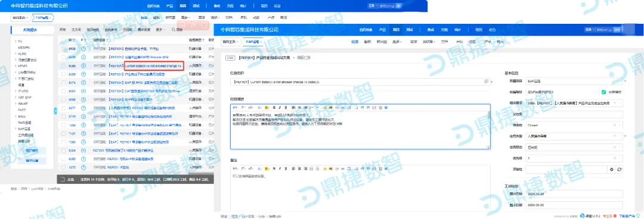The height and width of the screenshot is (219, 644).
Task: Open the H1 heading format menu
Action: click(x=236, y=108)
